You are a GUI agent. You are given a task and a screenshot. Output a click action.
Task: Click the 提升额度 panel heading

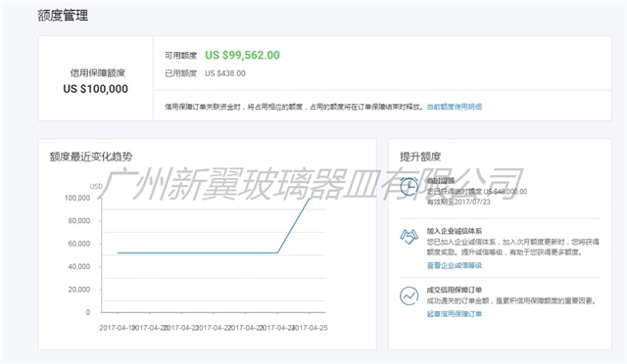coord(420,157)
